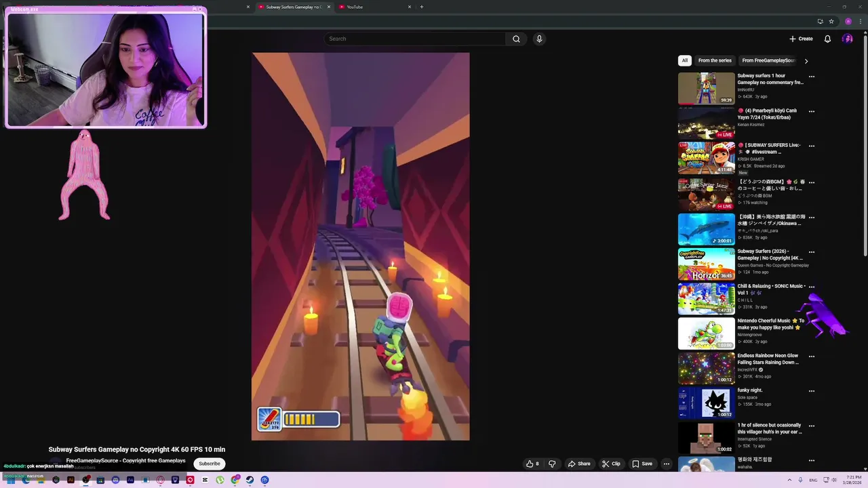Viewport: 868px width, 488px height.
Task: Switch to Subway Surfers Gameplay browser tab
Action: click(x=294, y=7)
